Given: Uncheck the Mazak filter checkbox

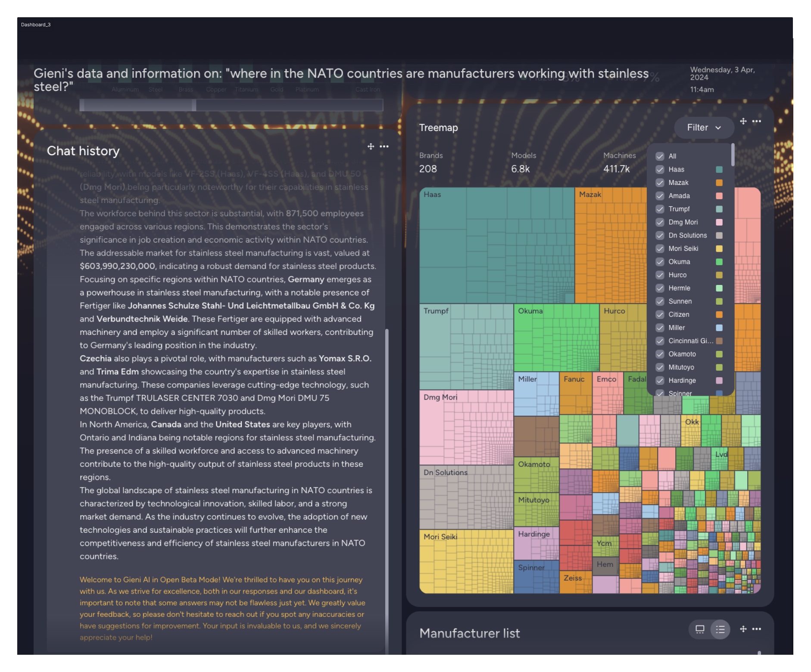Looking at the screenshot, I should coord(660,183).
